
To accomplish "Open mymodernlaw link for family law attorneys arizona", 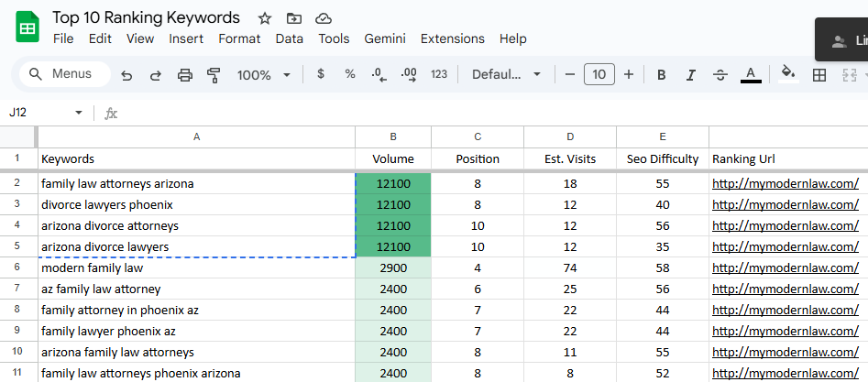I will [785, 184].
